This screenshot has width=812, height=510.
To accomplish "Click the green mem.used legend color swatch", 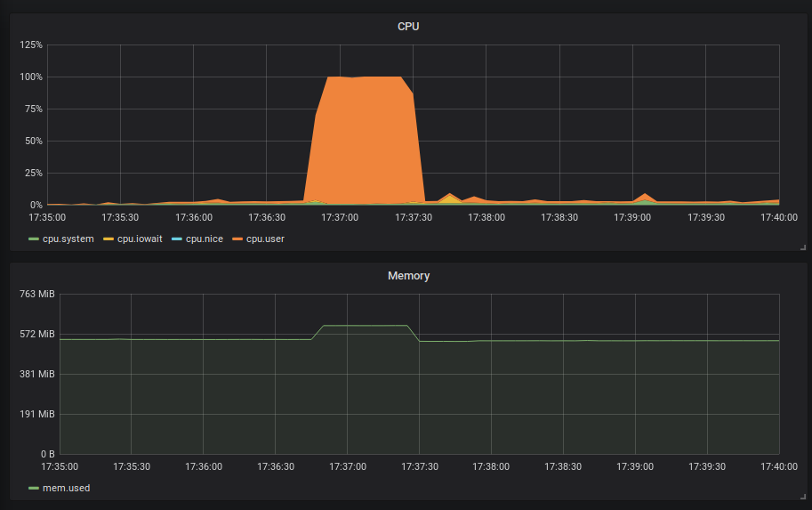I will click(x=34, y=489).
